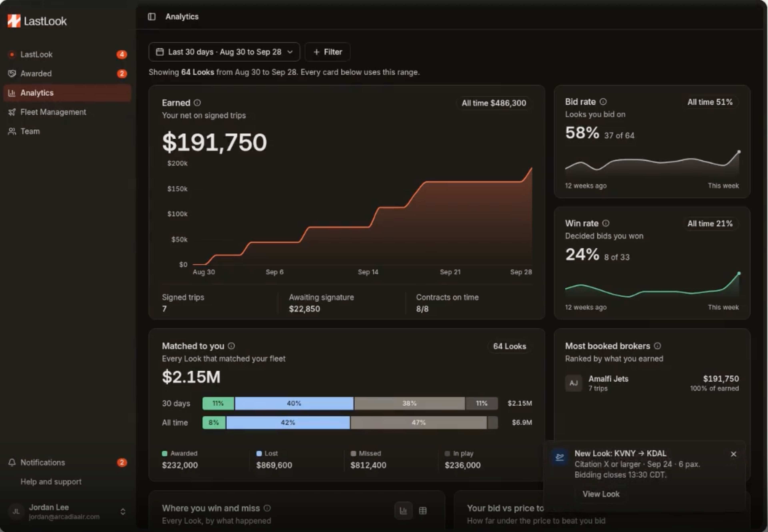The width and height of the screenshot is (768, 532).
Task: Click the Contracts on time 8/8 value
Action: (x=422, y=309)
